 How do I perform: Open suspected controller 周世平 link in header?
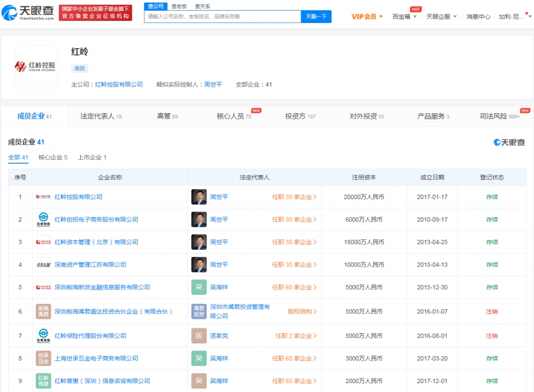click(213, 84)
